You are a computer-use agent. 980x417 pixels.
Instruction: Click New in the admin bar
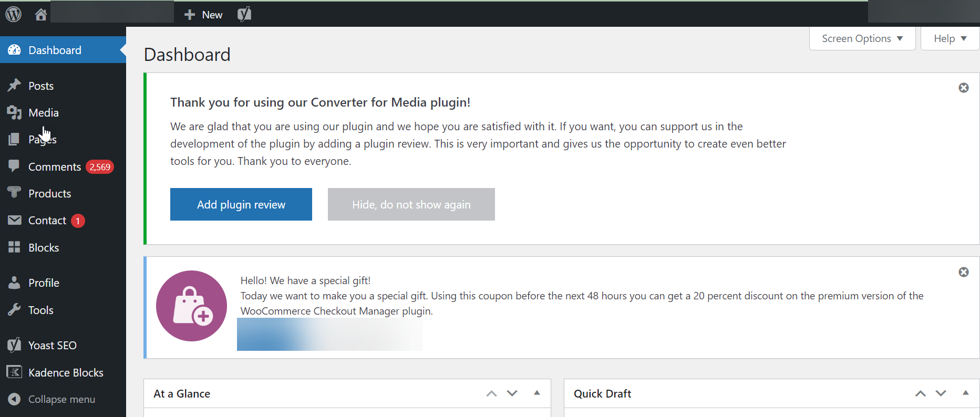pos(212,15)
